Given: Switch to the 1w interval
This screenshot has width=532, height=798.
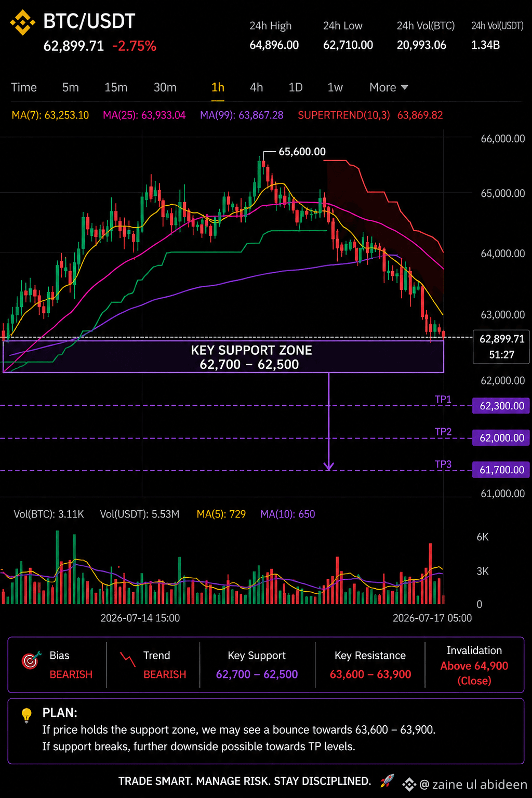Looking at the screenshot, I should [x=335, y=87].
